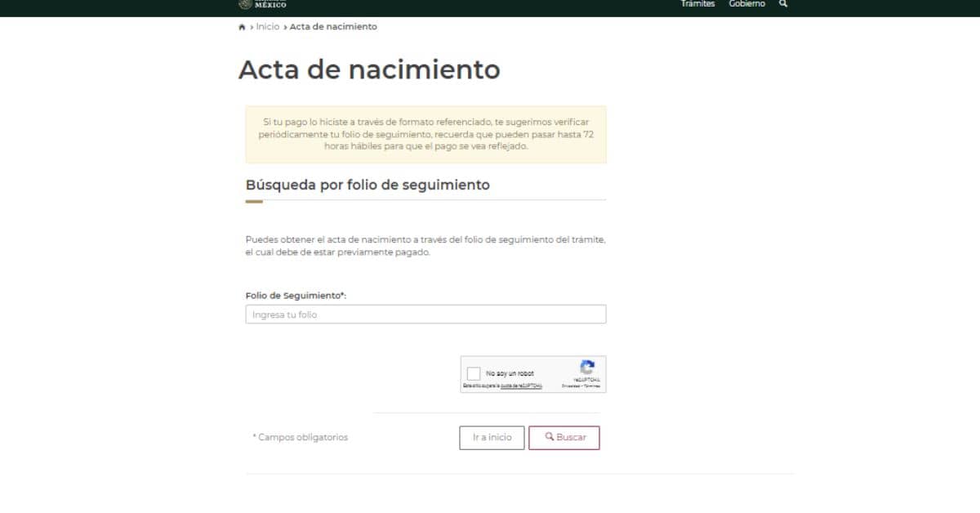Click the Folio de Seguimiento label
Screen dimensions: 980x513
tap(296, 296)
